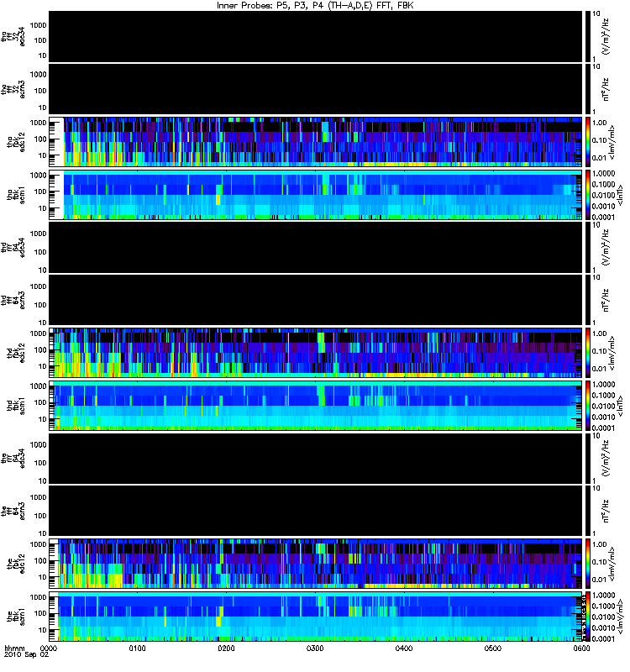Click the tha fbk edc12 spectrogram panel

[315, 141]
